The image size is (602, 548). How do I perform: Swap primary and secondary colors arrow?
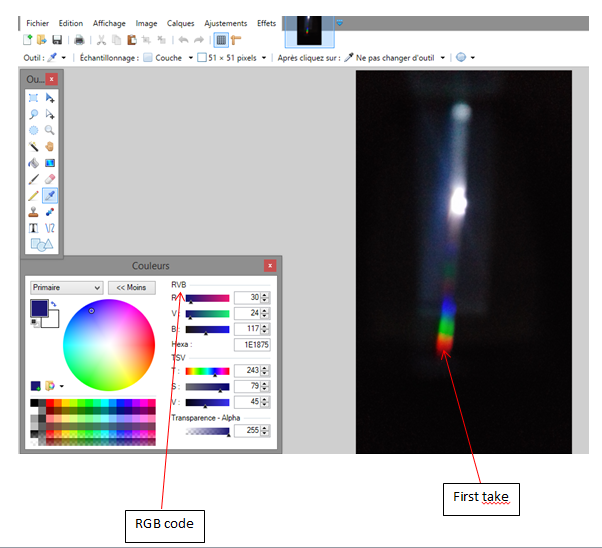point(54,304)
